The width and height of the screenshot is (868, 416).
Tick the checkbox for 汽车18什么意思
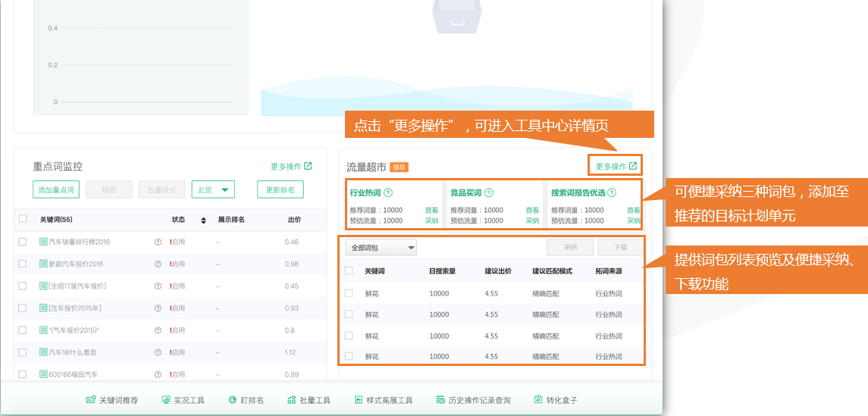pos(23,352)
